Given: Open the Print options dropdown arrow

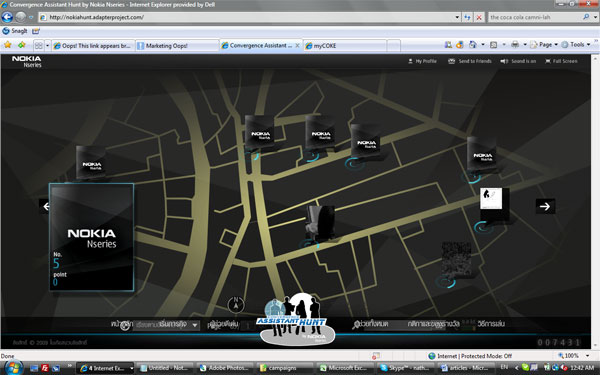Looking at the screenshot, I should pos(525,45).
